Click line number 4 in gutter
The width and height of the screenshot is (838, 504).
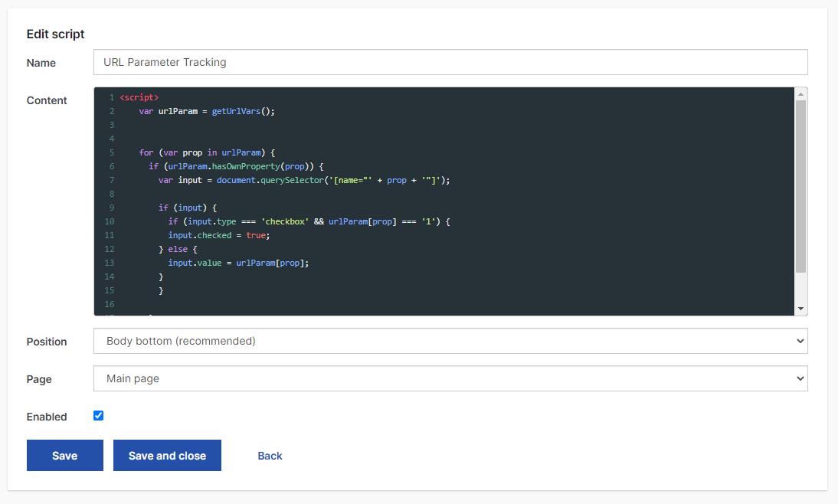point(112,139)
